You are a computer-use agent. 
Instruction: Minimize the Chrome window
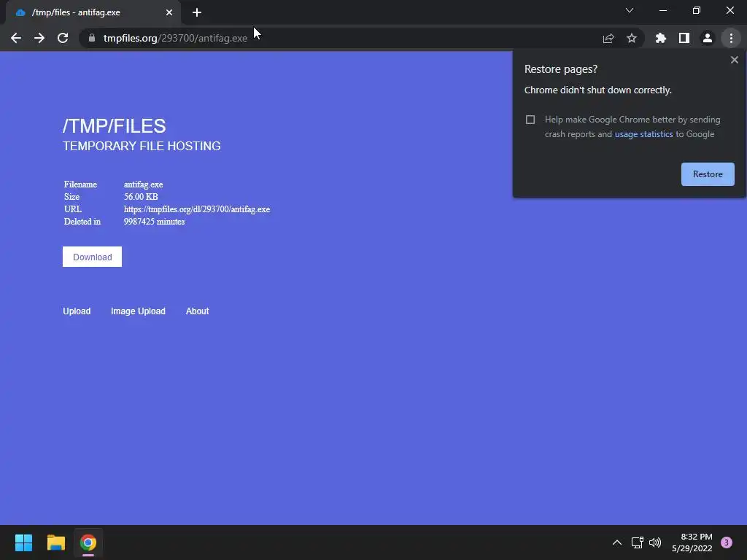click(662, 10)
